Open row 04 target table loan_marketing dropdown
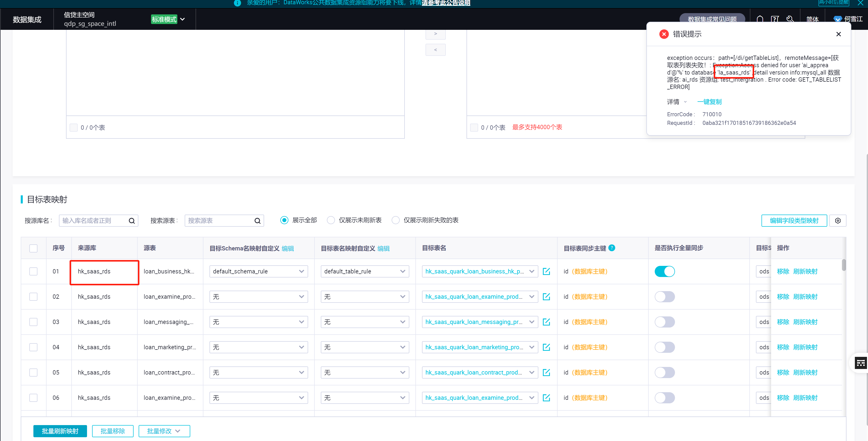868x441 pixels. click(480, 347)
